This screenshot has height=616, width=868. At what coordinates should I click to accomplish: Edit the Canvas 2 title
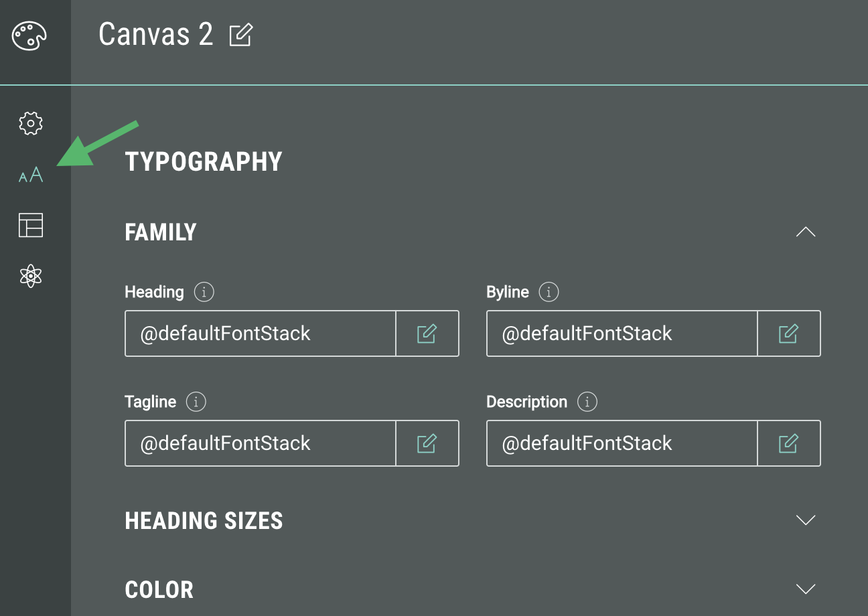coord(240,35)
